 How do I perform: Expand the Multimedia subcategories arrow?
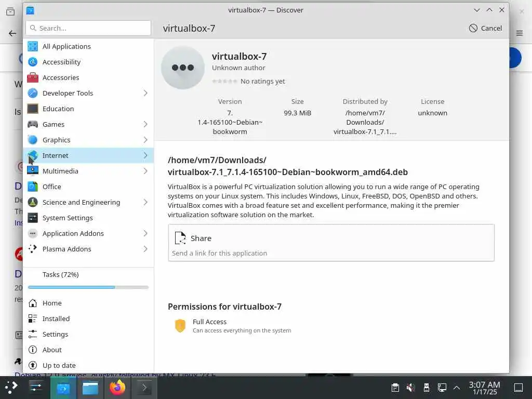click(x=145, y=171)
